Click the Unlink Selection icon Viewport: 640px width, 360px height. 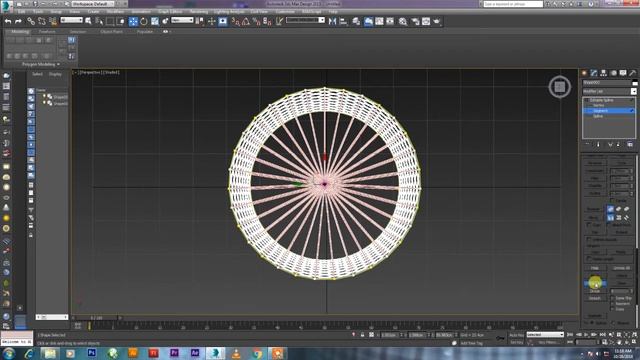[42, 21]
